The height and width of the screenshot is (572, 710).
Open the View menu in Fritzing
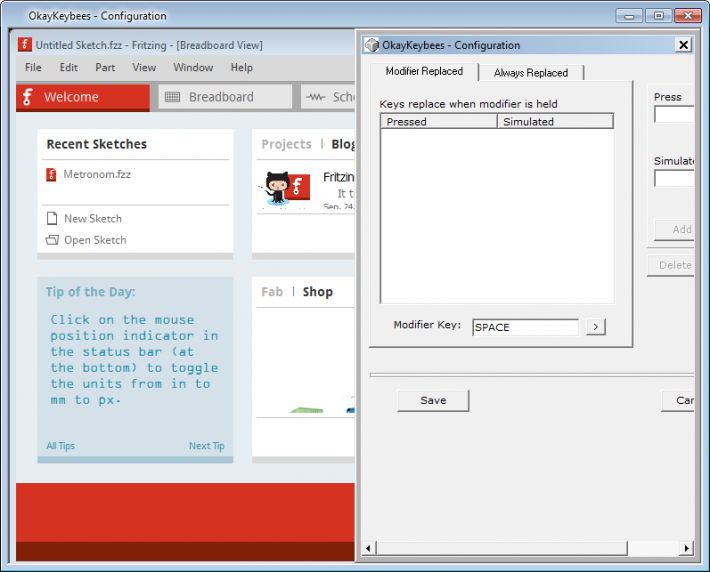144,67
